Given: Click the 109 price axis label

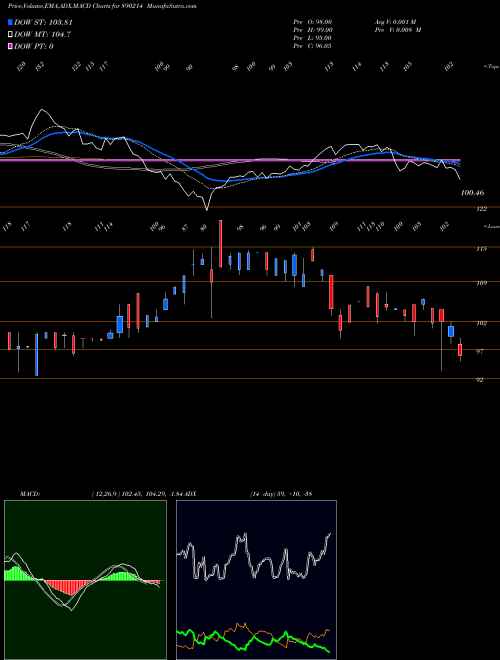Looking at the screenshot, I should tap(482, 283).
